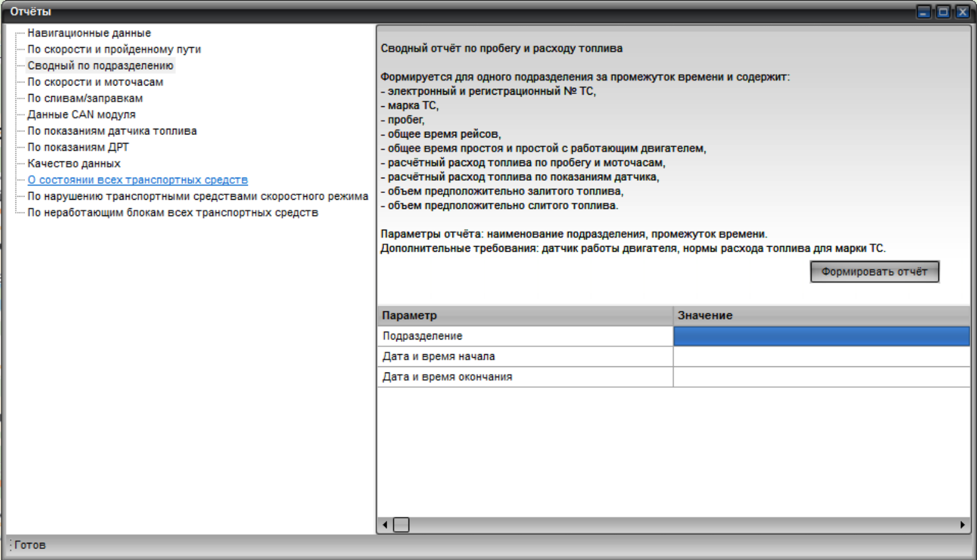Screen dimensions: 977x560
Task: Select 'Сводный по подразделению' tree item
Action: [100, 66]
